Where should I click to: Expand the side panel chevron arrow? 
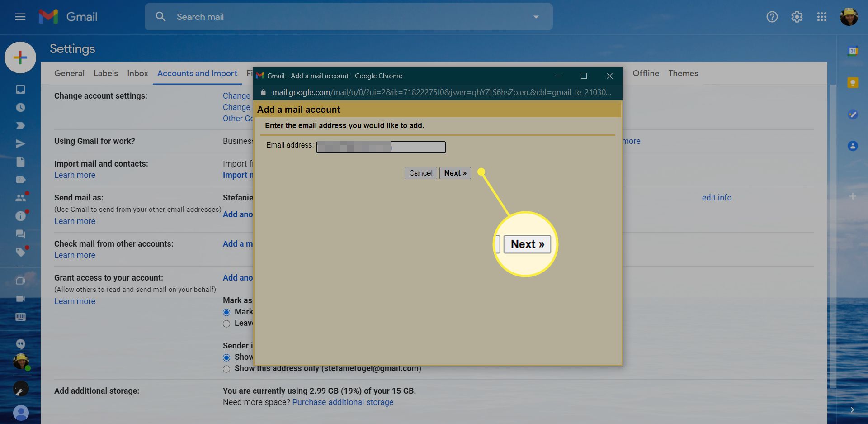pos(852,410)
